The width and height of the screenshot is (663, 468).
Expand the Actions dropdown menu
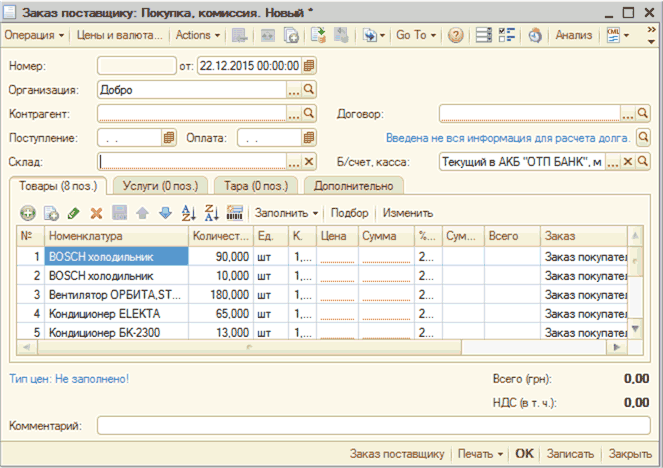(198, 35)
